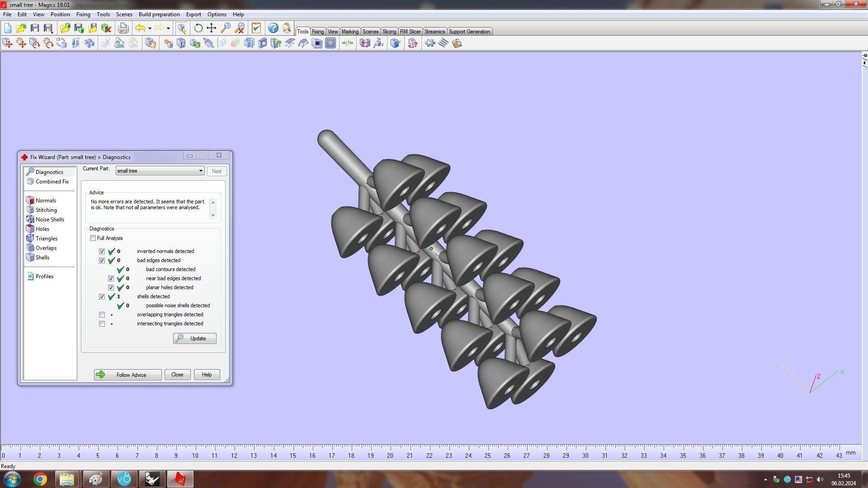Image resolution: width=868 pixels, height=488 pixels.
Task: Click the Undo arrow icon
Action: pos(140,28)
